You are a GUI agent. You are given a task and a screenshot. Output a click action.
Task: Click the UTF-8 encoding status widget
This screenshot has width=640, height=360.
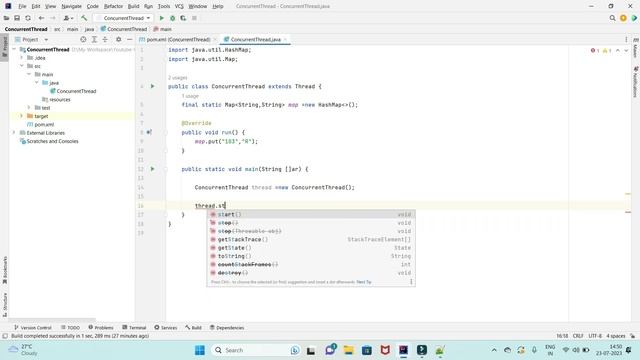(x=595, y=336)
